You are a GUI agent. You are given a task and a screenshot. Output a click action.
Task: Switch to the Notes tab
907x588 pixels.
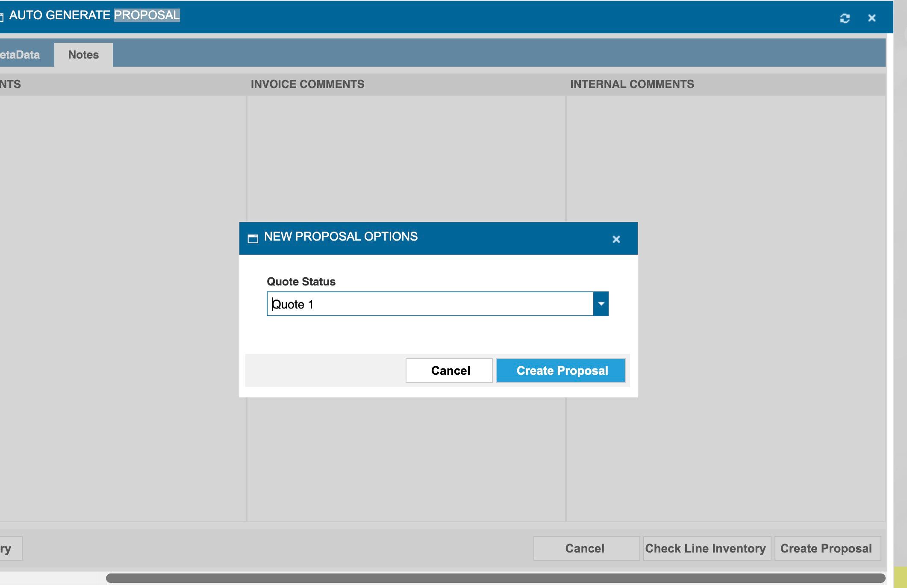[x=83, y=55]
